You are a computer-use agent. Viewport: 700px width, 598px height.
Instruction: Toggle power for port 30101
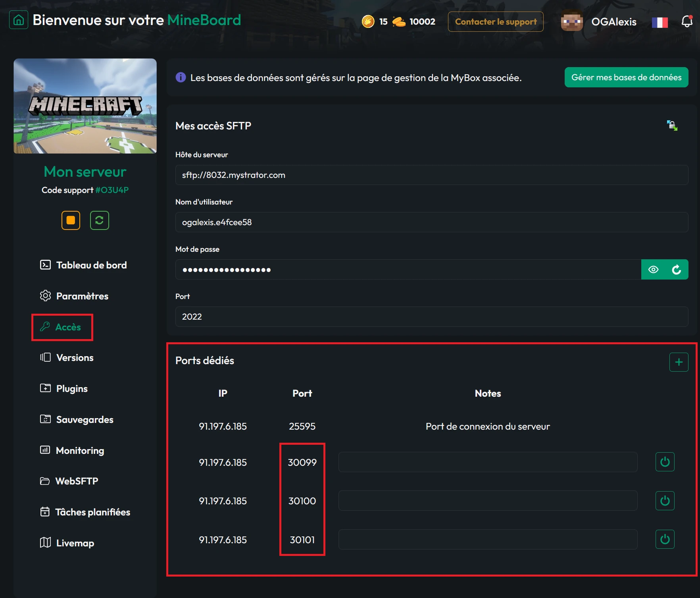coord(665,539)
